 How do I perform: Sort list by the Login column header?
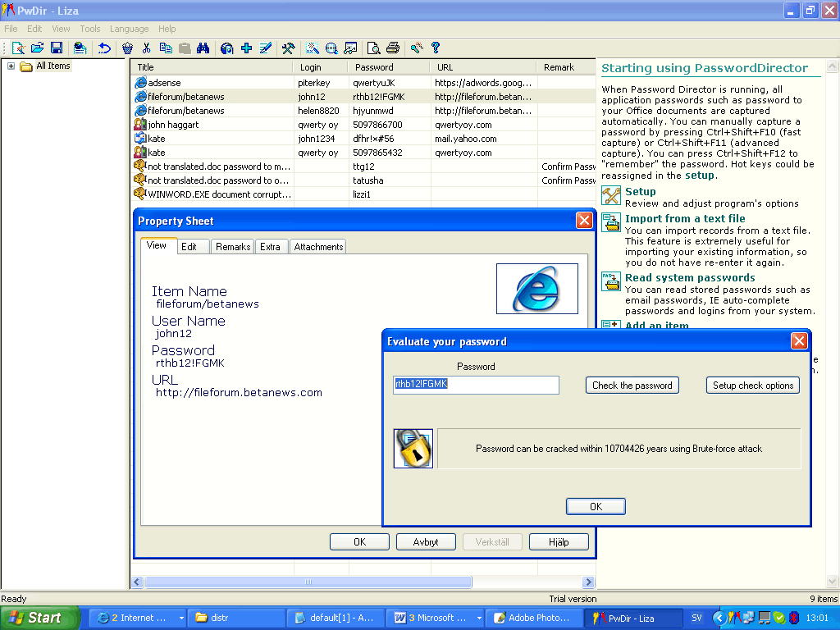point(321,67)
